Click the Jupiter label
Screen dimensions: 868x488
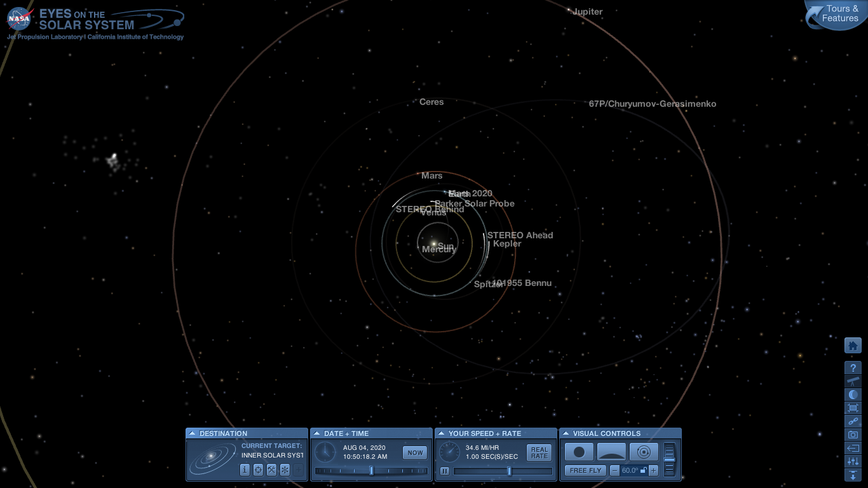click(587, 12)
